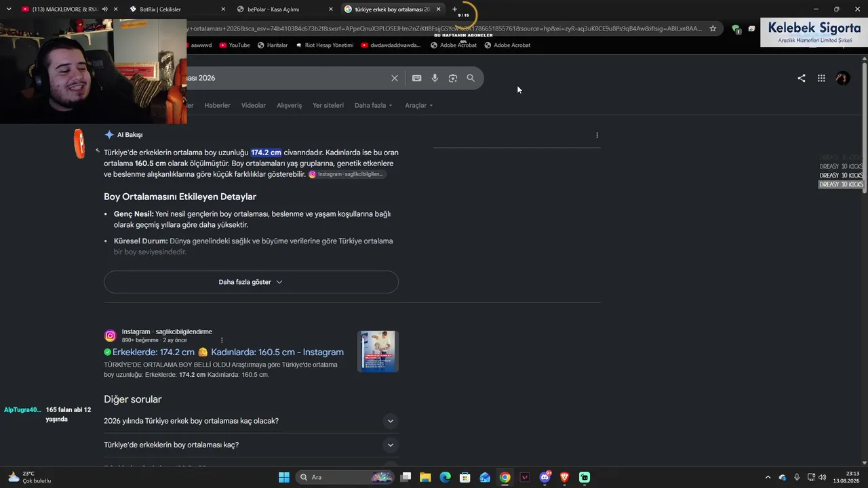Viewport: 868px width, 488px height.
Task: Open the 23°C Çok bulutlu weather widget
Action: tap(30, 477)
